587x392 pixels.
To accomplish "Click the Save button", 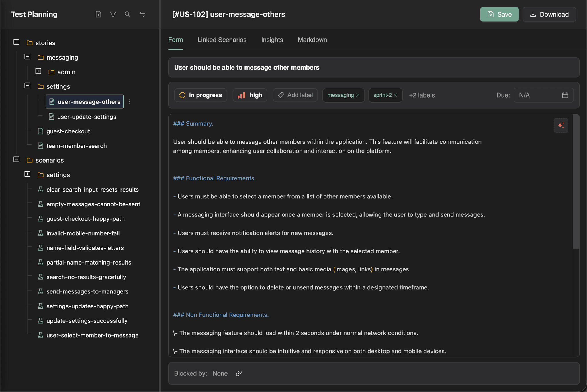I will [499, 14].
